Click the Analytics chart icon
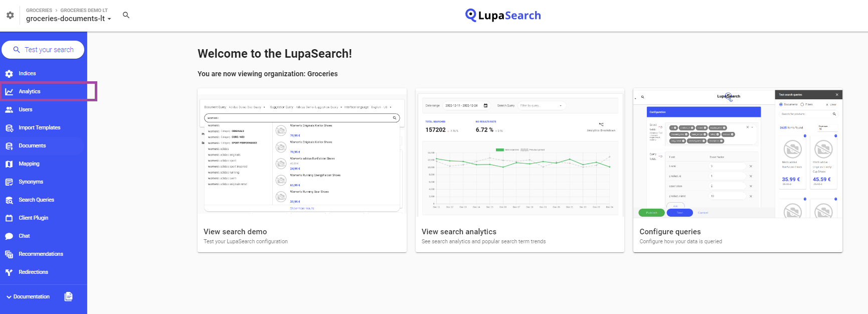The width and height of the screenshot is (868, 314). [9, 92]
